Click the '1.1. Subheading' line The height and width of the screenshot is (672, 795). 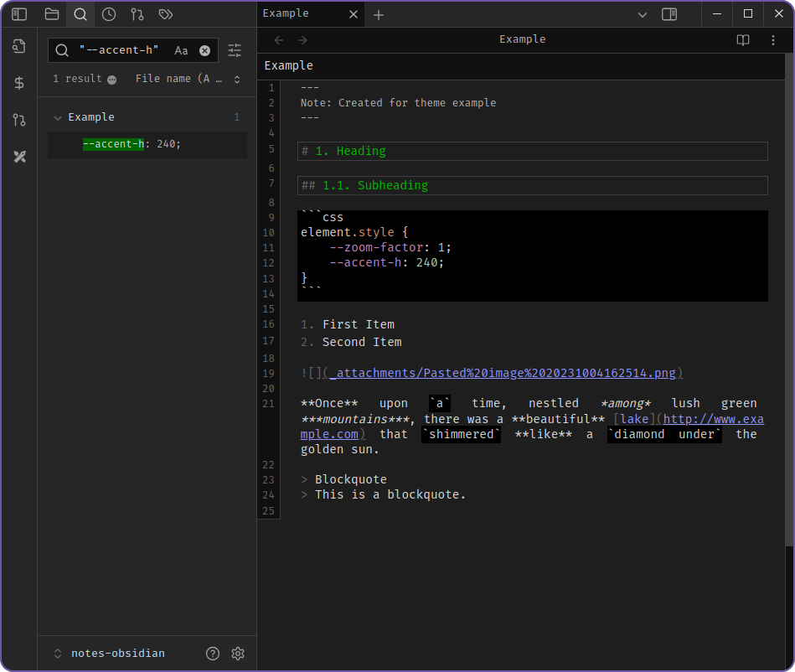[532, 186]
